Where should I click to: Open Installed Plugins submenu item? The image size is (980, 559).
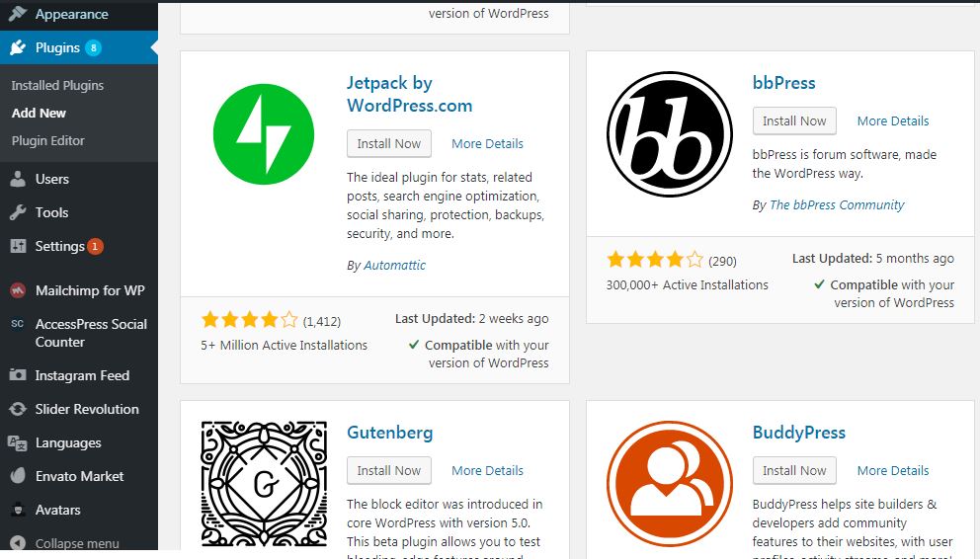(x=57, y=86)
